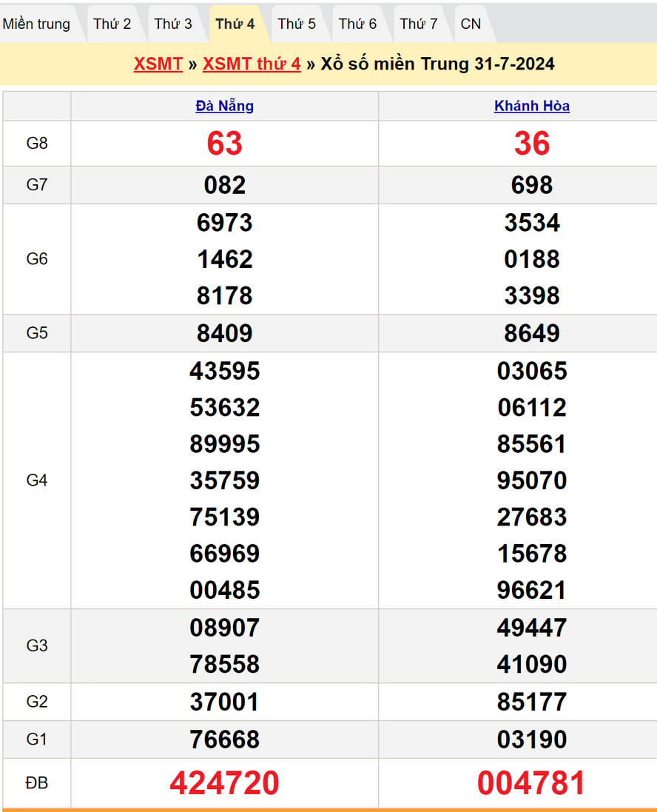Click the active Thứ 4 tab

click(235, 24)
